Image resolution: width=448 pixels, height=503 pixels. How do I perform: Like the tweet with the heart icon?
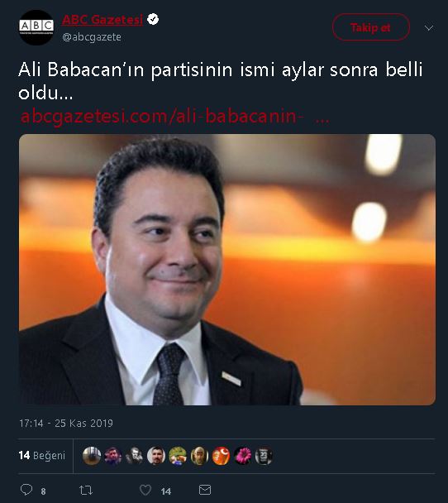[x=145, y=490]
